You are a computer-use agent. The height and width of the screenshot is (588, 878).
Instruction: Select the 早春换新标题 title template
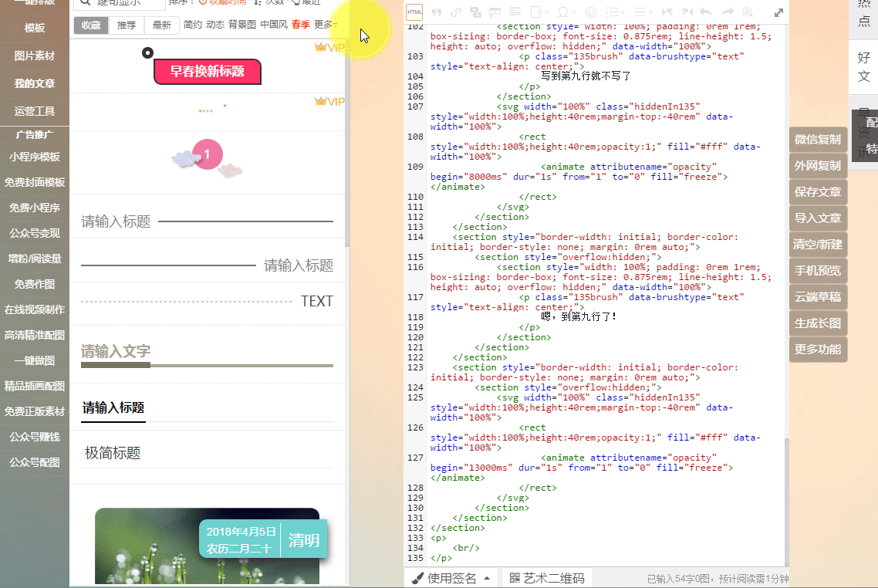pos(207,71)
